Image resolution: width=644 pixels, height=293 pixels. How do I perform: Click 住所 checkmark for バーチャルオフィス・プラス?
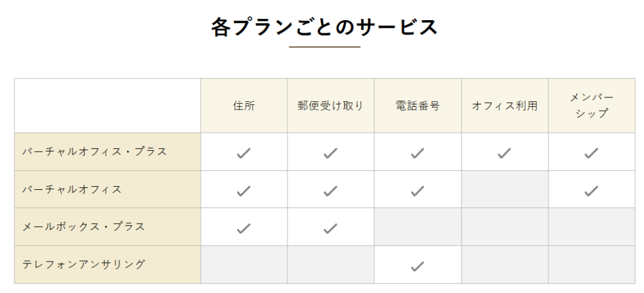(x=243, y=153)
